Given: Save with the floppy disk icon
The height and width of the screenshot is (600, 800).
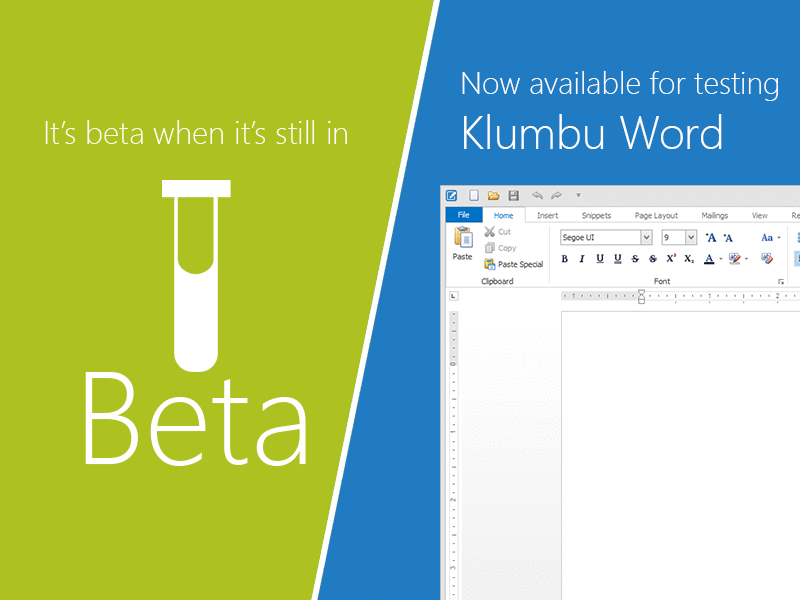Looking at the screenshot, I should 513,195.
